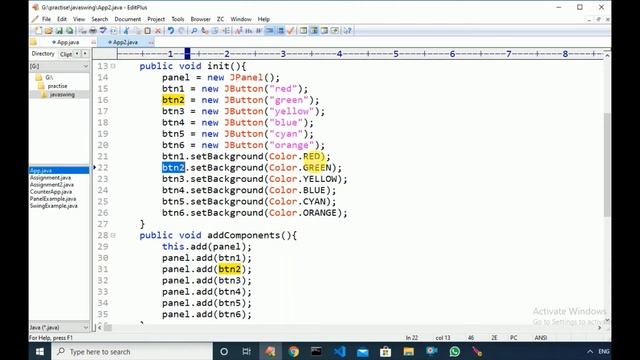
Task: Click the Paste clipboard toolbar icon
Action: [x=147, y=31]
